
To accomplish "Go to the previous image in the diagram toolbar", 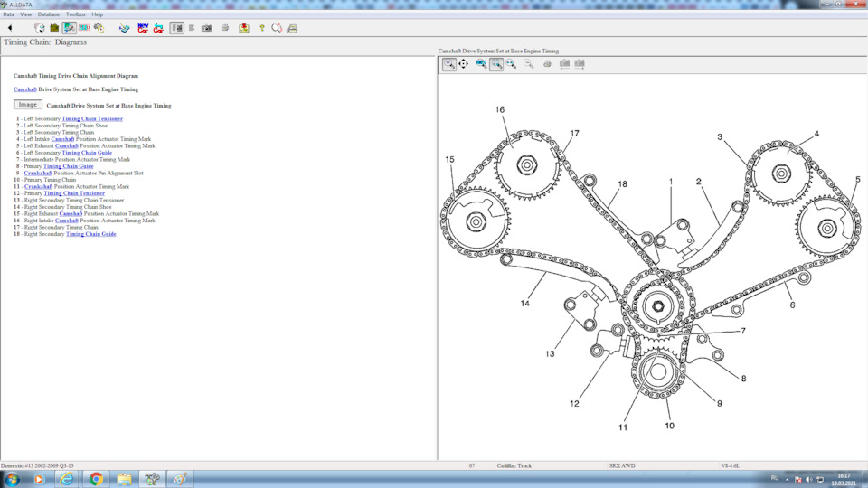I will coord(564,64).
